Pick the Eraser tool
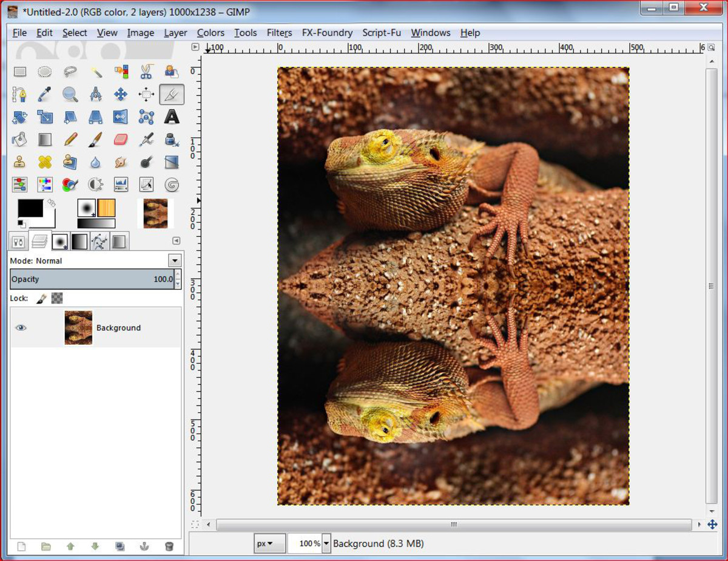 coord(120,139)
